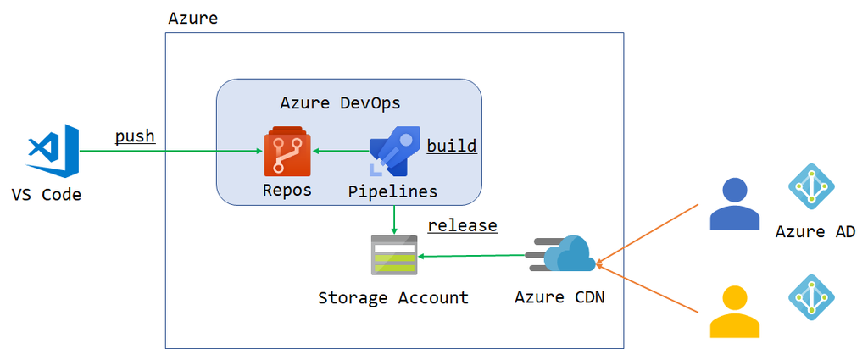The width and height of the screenshot is (868, 349).
Task: Click the underlined build label
Action: (x=452, y=146)
